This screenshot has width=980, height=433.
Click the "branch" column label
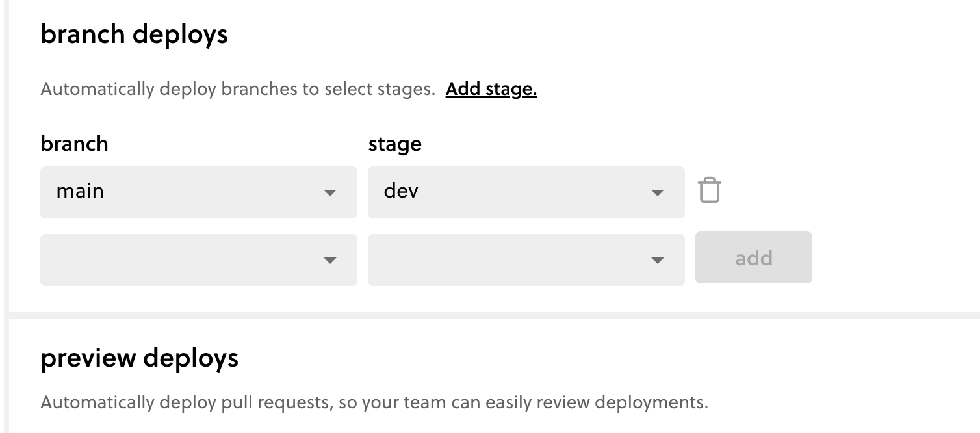(74, 144)
